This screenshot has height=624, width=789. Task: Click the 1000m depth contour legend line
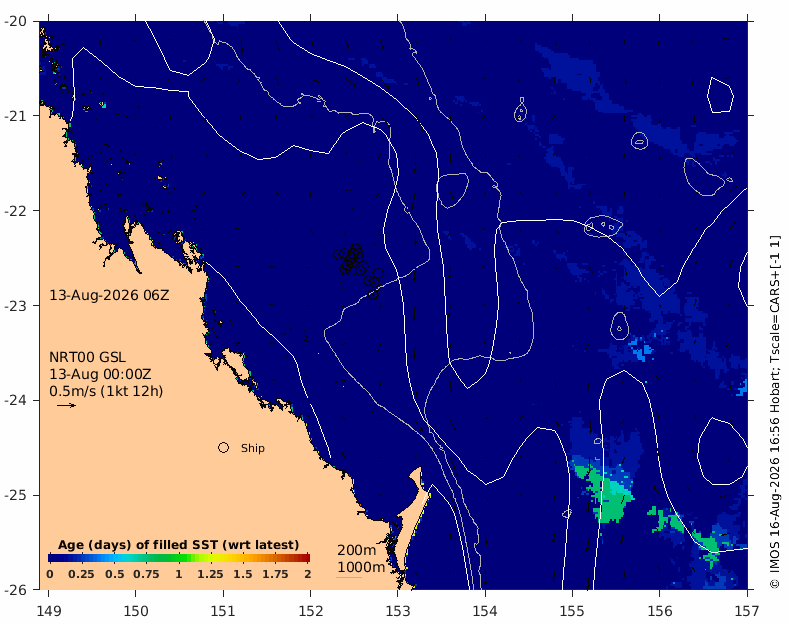point(349,577)
